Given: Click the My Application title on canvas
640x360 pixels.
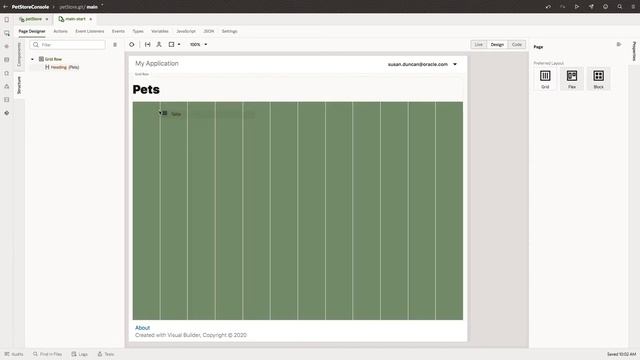Looking at the screenshot, I should coord(157,63).
